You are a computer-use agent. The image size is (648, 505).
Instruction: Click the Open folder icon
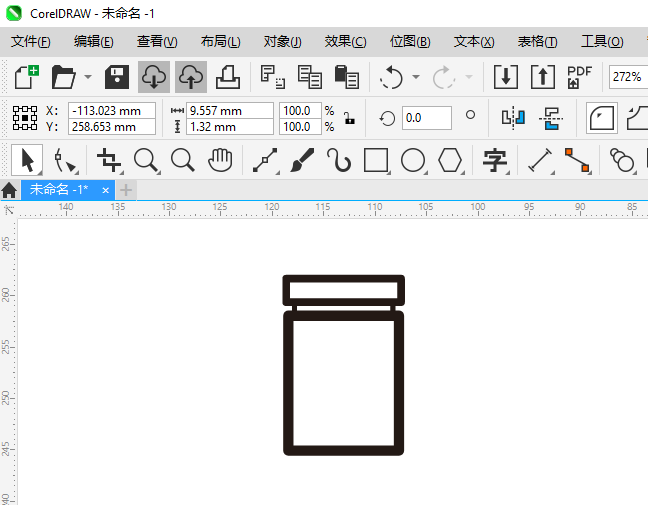[x=63, y=77]
